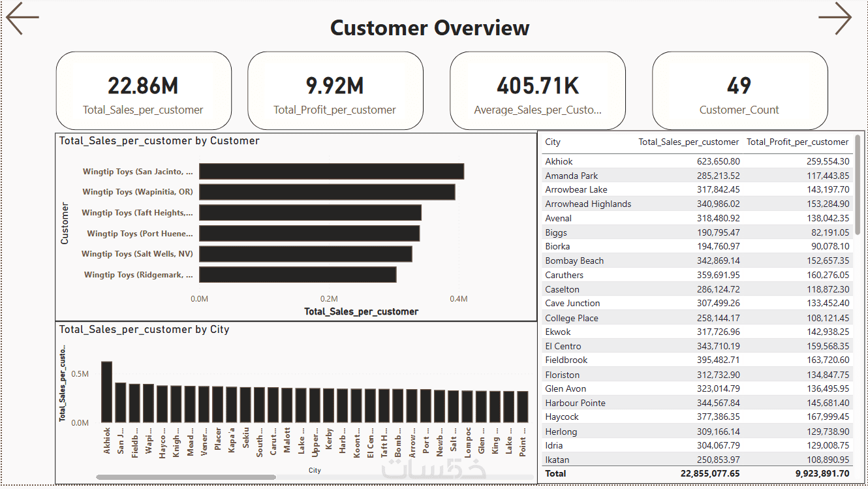Click the Lompoc column in City chart

[468, 407]
